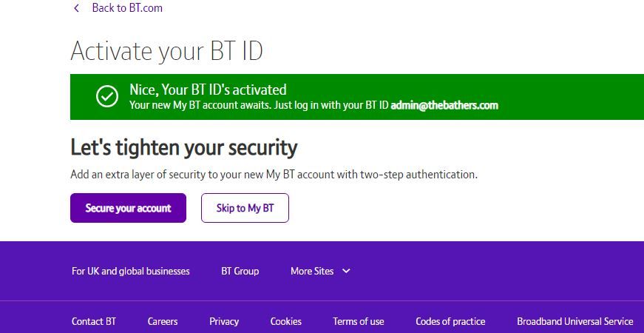
Task: Open For UK and global businesses link
Action: click(x=131, y=271)
